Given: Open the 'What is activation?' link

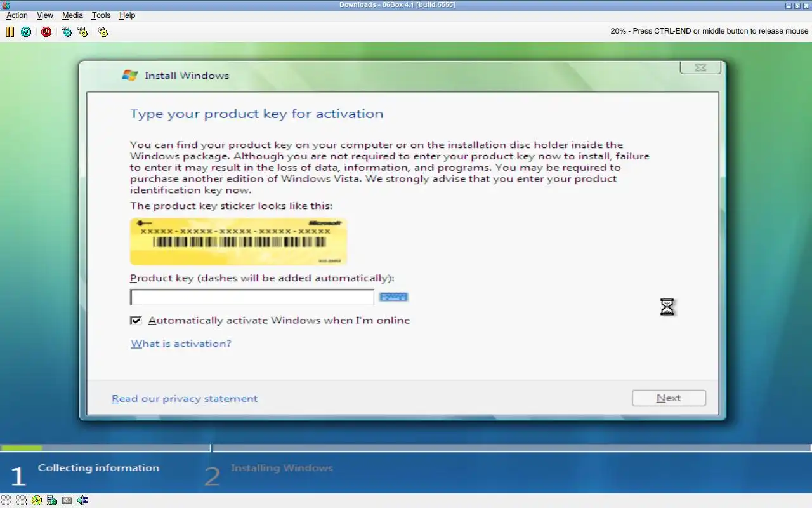Looking at the screenshot, I should point(181,344).
